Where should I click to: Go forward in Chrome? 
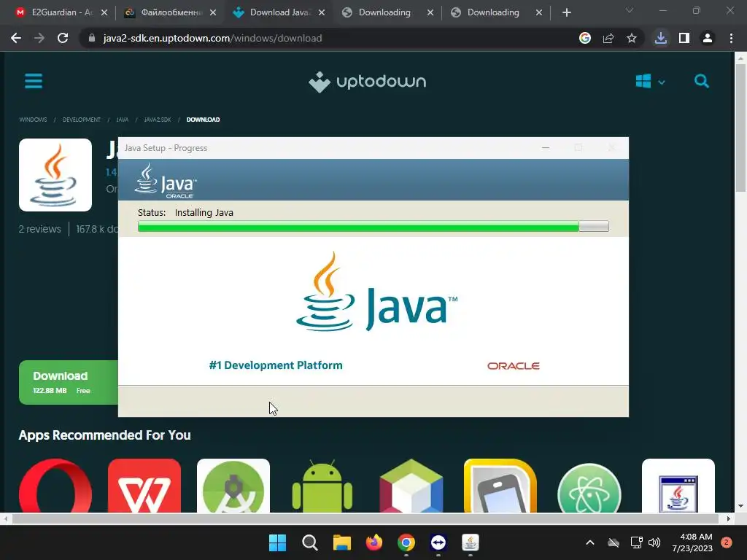pyautogui.click(x=39, y=38)
